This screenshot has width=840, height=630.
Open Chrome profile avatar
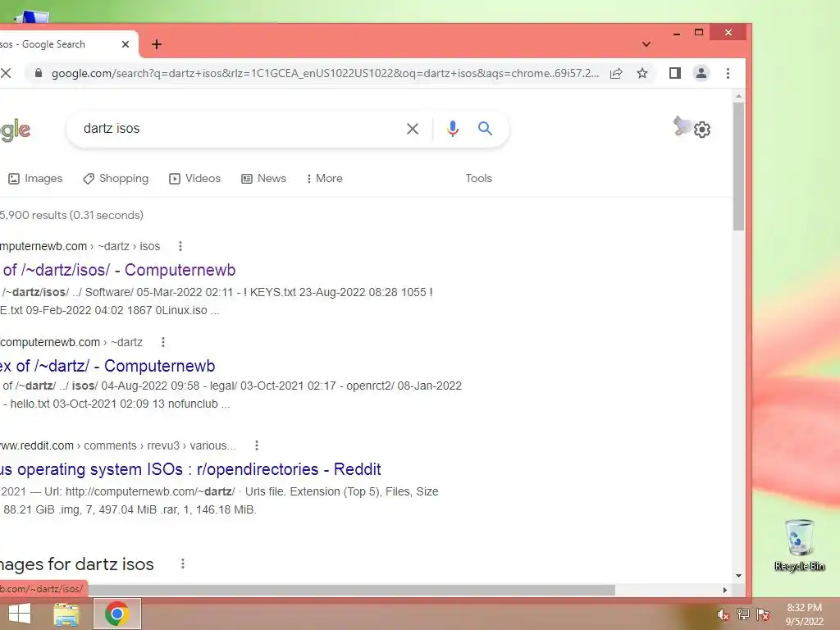[701, 73]
